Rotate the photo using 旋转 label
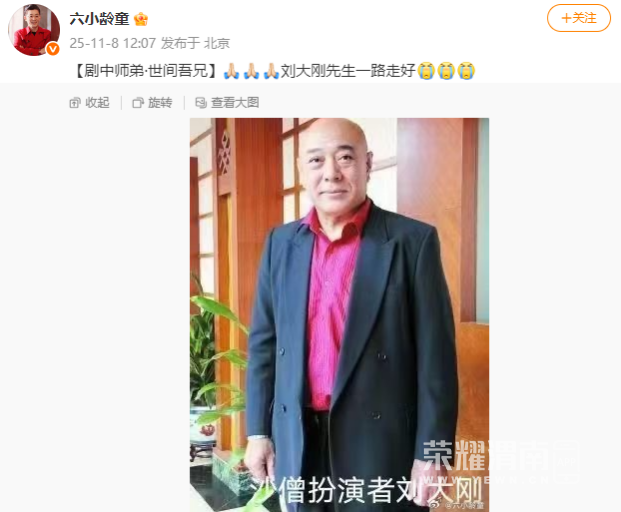Image resolution: width=621 pixels, height=512 pixels. (x=160, y=103)
